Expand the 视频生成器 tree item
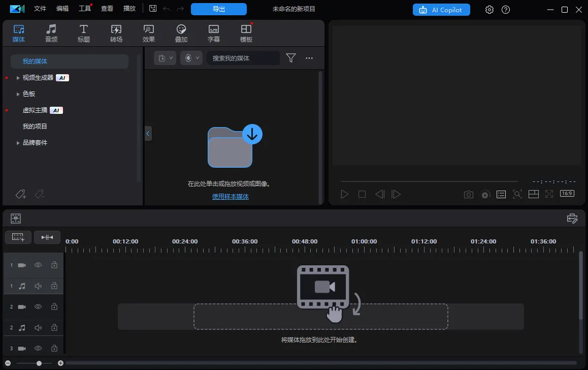Viewport: 588px width, 370px height. click(x=18, y=78)
